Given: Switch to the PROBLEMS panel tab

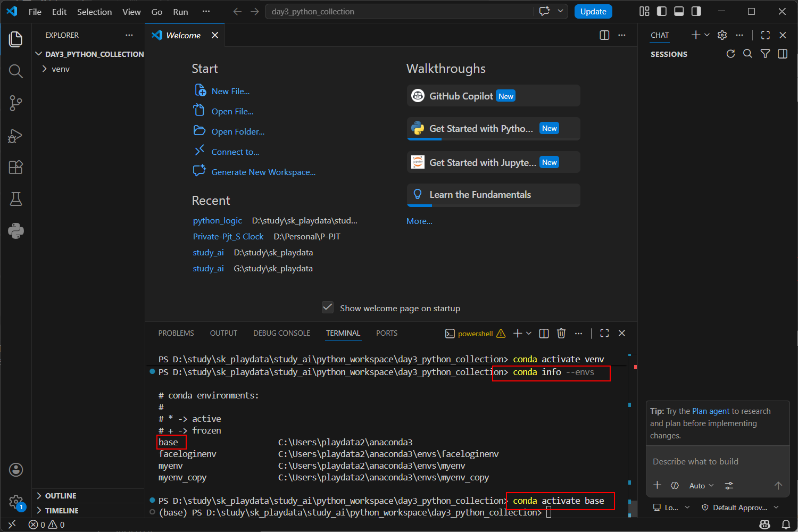Looking at the screenshot, I should tap(176, 333).
